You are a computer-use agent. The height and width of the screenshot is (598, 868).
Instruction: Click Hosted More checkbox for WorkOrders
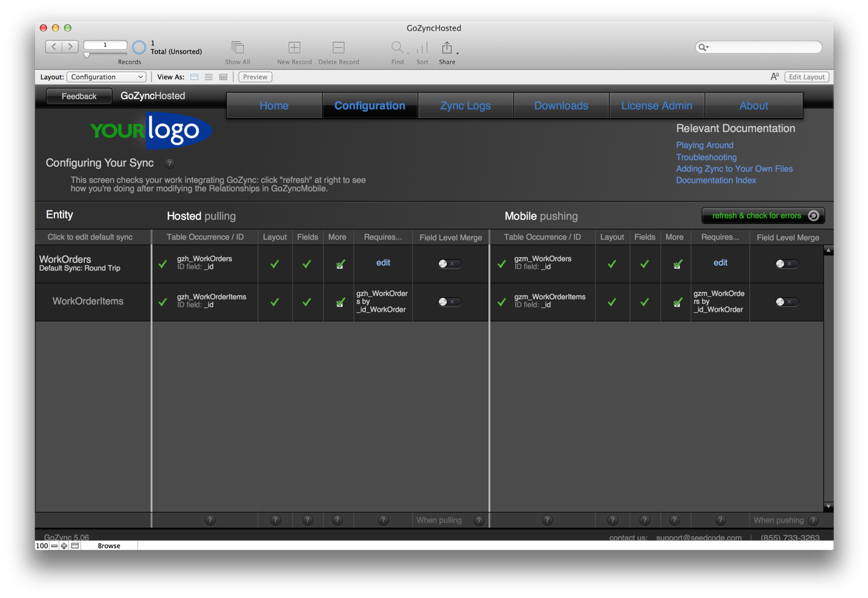coord(340,264)
